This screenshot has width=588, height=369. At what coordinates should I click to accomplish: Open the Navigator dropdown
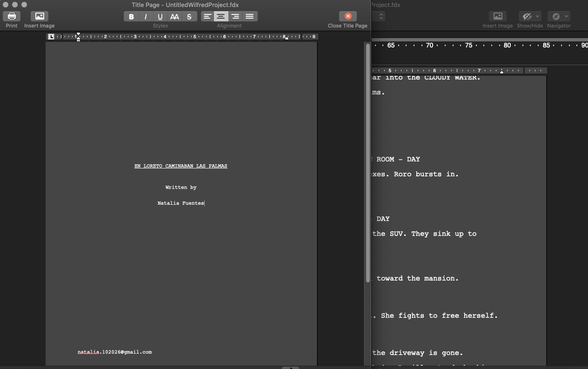click(558, 16)
